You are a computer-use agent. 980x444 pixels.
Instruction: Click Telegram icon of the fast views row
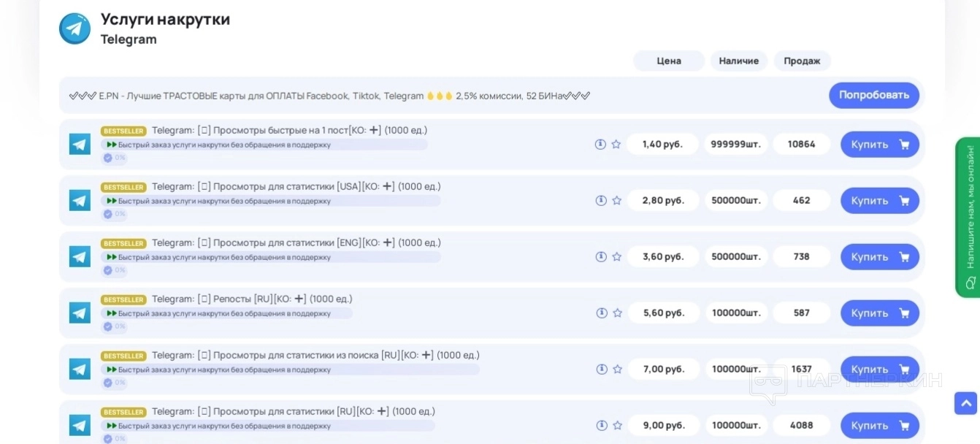(x=80, y=145)
